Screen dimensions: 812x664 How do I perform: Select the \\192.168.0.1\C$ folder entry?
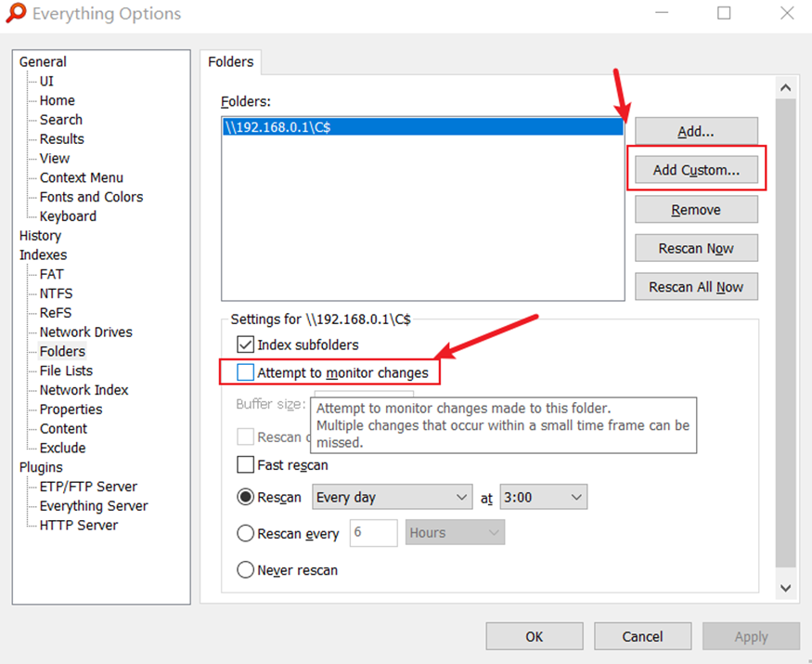(422, 127)
